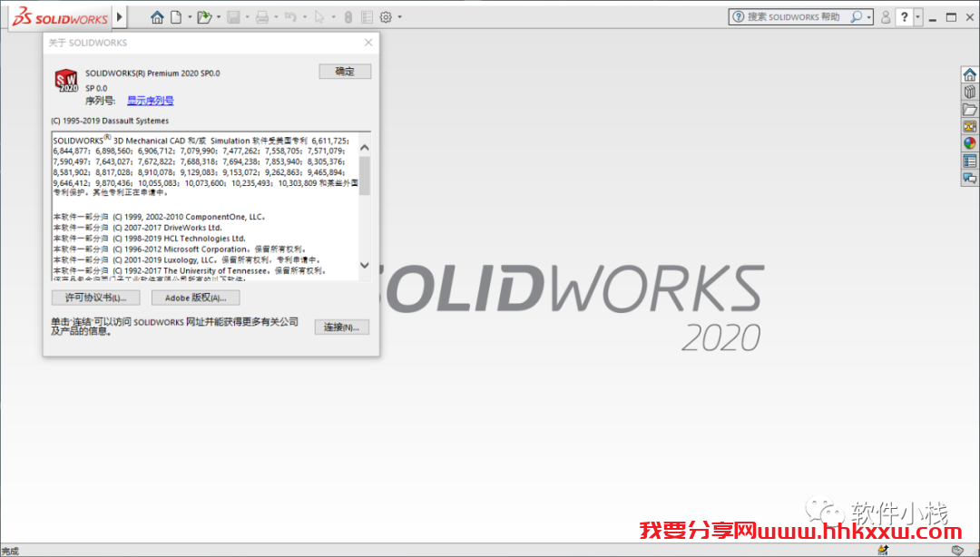Click the SOLIDWORKS logo in the title bar
This screenshot has width=980, height=557.
click(60, 17)
